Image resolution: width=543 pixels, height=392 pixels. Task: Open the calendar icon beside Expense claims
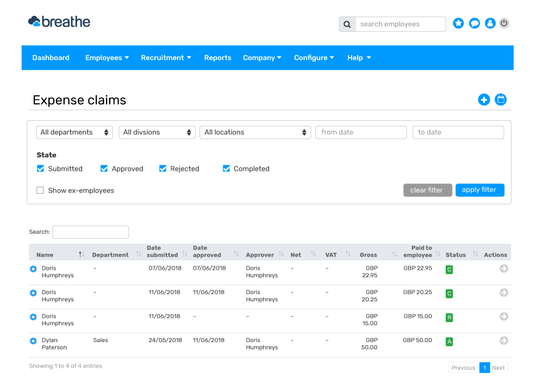point(500,99)
